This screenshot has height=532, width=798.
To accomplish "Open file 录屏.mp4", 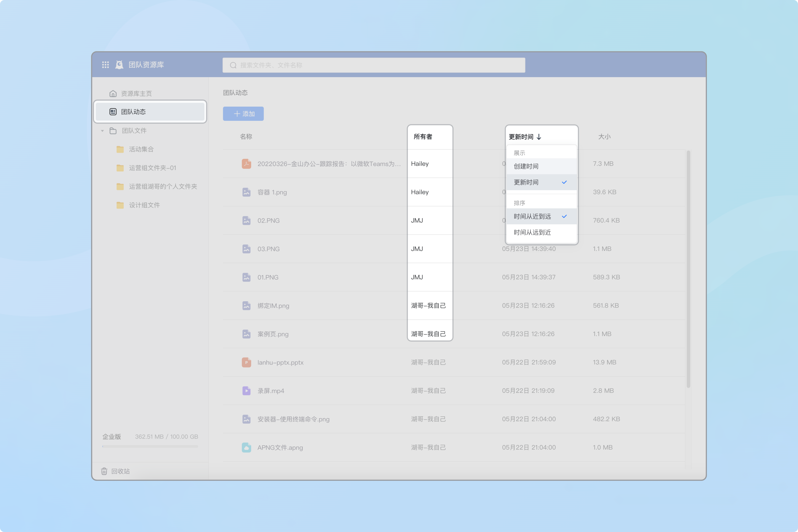I will [271, 391].
